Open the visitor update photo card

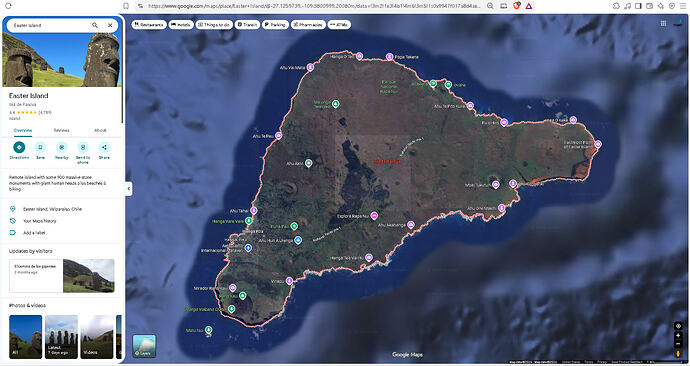62,276
